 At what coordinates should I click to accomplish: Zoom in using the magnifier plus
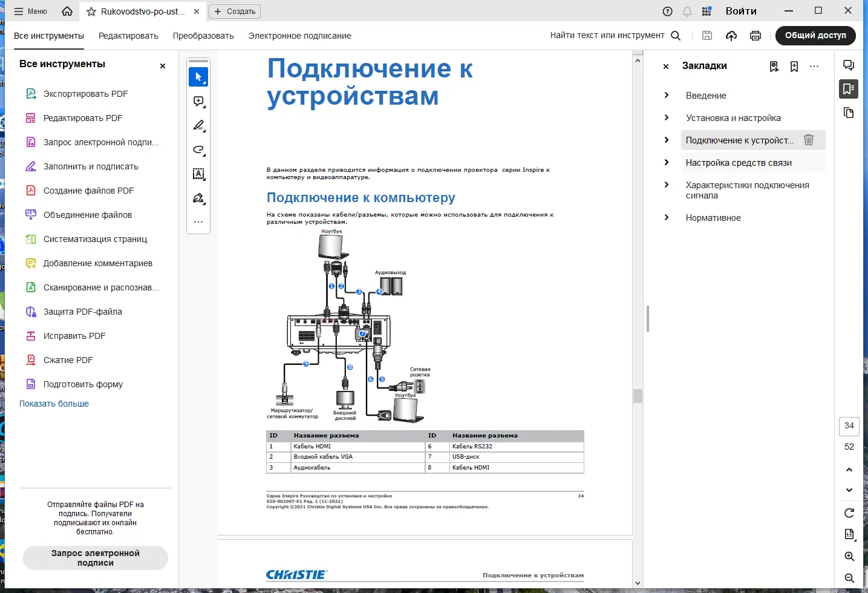pos(849,556)
